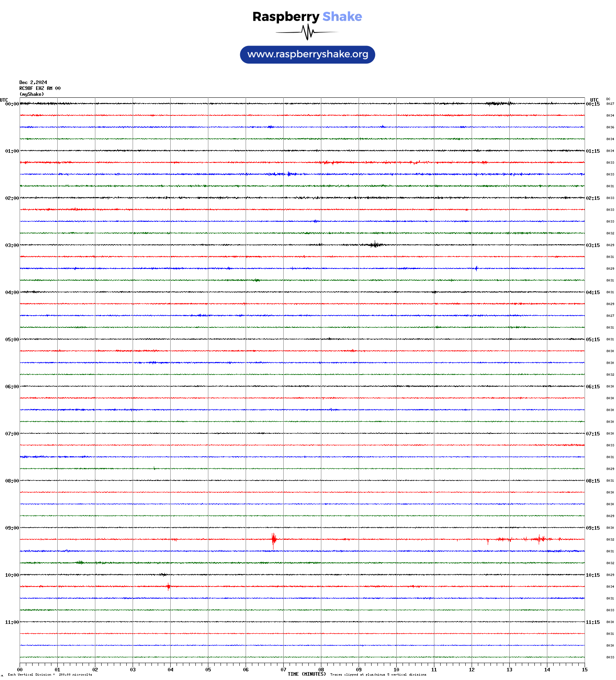This screenshot has height=680, width=616.
Task: Select the 04:00 hour label
Action: click(x=12, y=292)
